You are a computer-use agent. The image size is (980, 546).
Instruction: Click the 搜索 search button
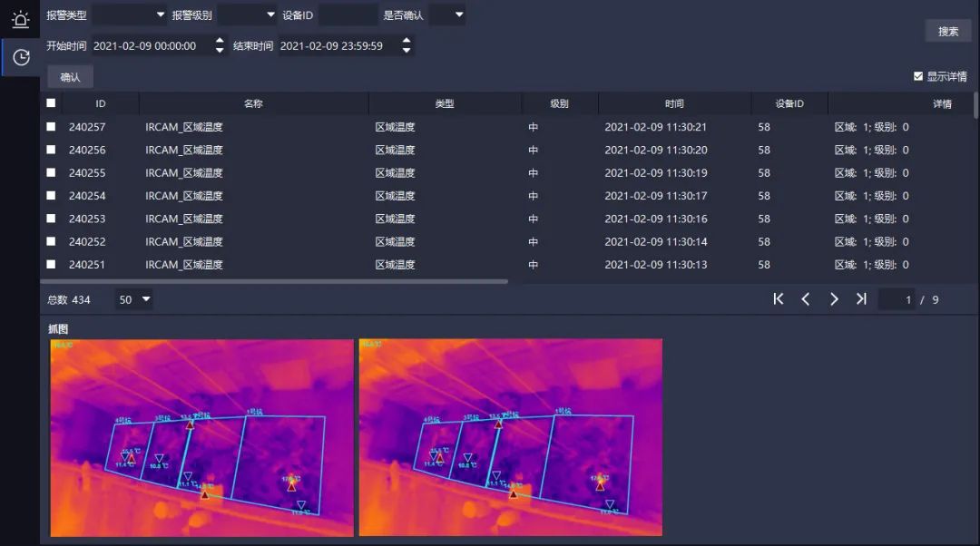point(948,31)
